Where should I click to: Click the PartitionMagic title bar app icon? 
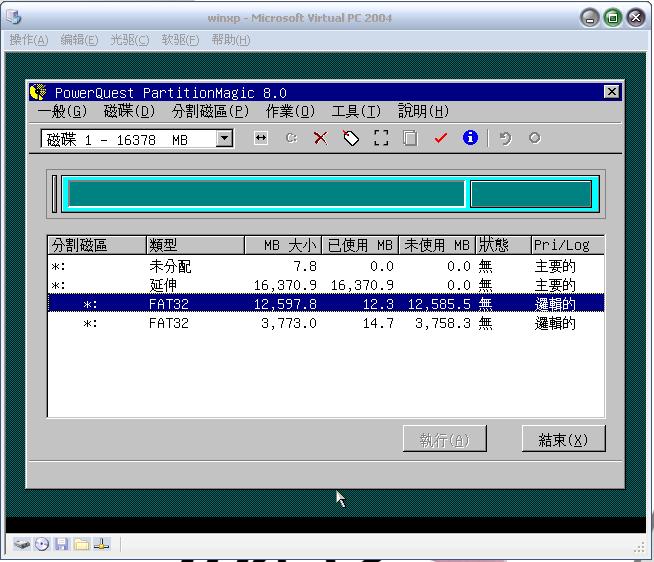[38, 92]
